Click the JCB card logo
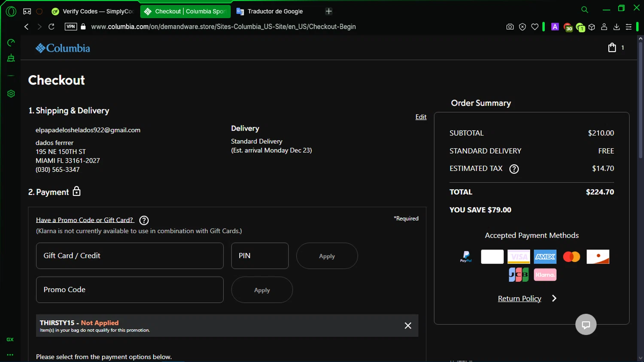 (519, 274)
